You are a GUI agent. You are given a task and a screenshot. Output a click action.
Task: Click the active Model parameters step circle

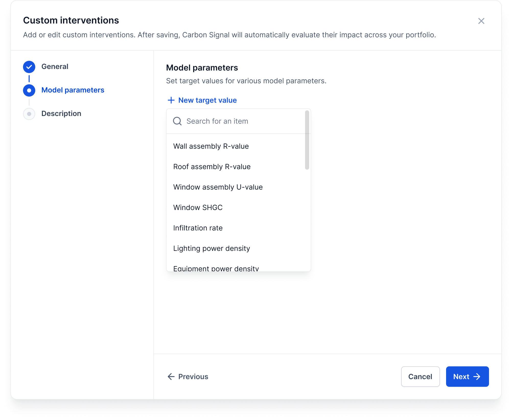29,90
